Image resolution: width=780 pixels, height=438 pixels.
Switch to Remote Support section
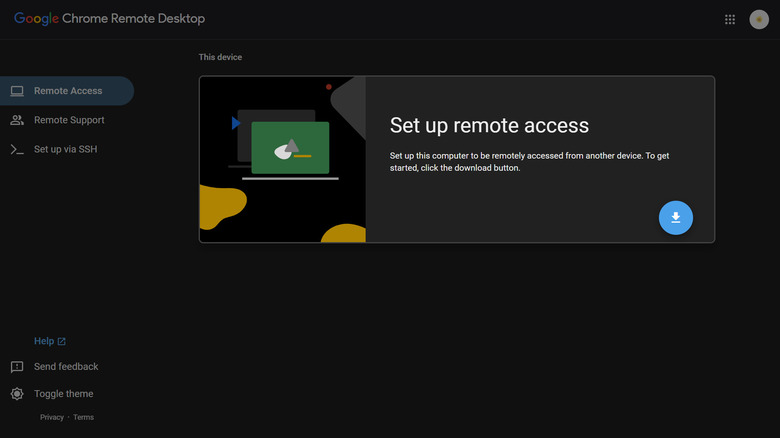pyautogui.click(x=67, y=120)
